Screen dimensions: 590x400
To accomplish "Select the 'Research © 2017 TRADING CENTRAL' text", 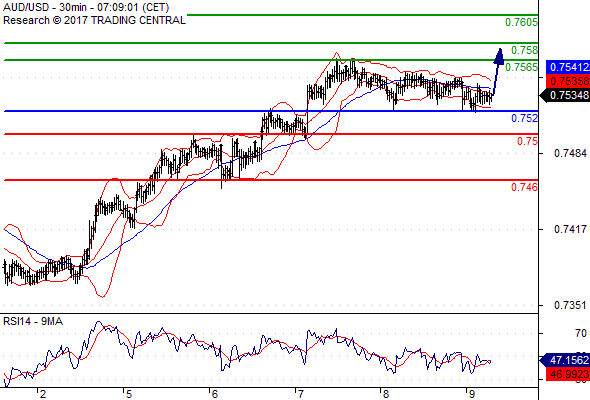I will (94, 20).
